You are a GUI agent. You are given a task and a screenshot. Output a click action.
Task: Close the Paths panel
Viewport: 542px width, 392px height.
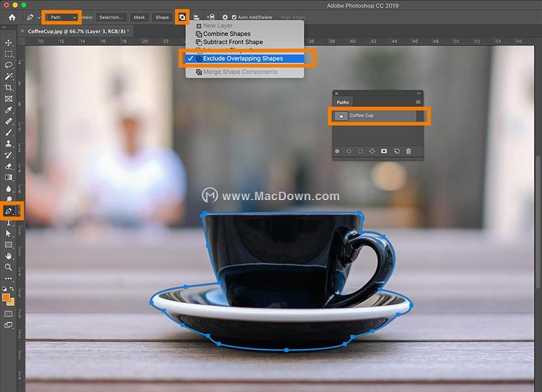pos(336,93)
